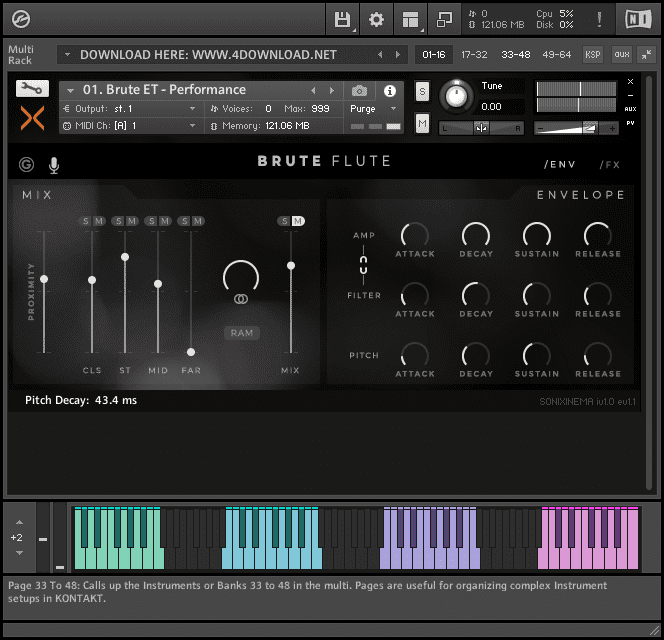Open the MIDI Ch dropdown

pyautogui.click(x=132, y=126)
